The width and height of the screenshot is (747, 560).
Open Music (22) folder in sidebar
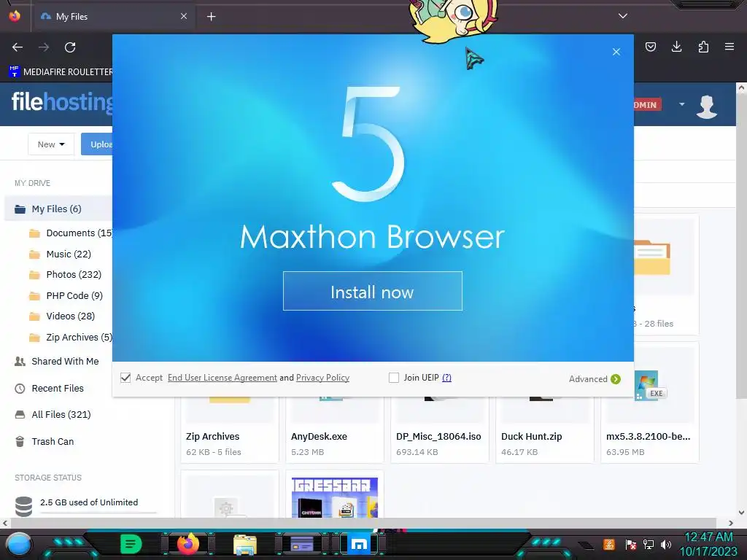(61, 254)
